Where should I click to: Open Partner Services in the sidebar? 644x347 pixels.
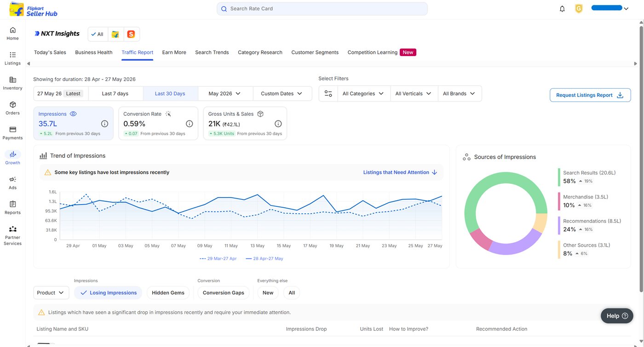click(x=12, y=235)
